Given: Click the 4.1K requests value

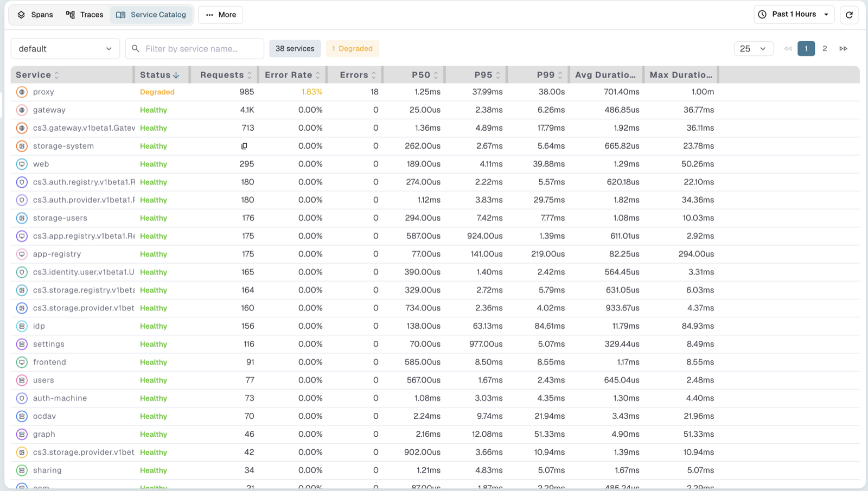Looking at the screenshot, I should 247,110.
